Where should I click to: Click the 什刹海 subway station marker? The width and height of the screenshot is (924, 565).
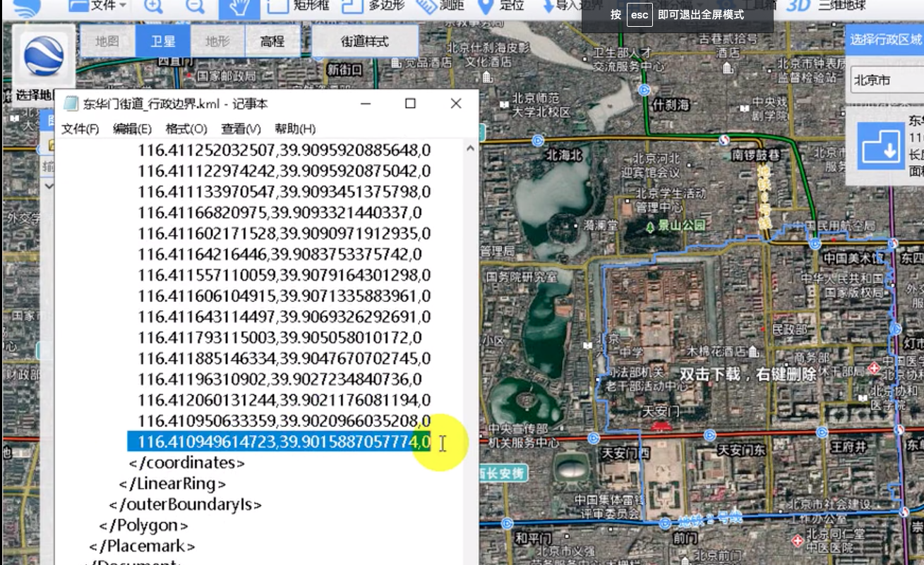point(644,90)
